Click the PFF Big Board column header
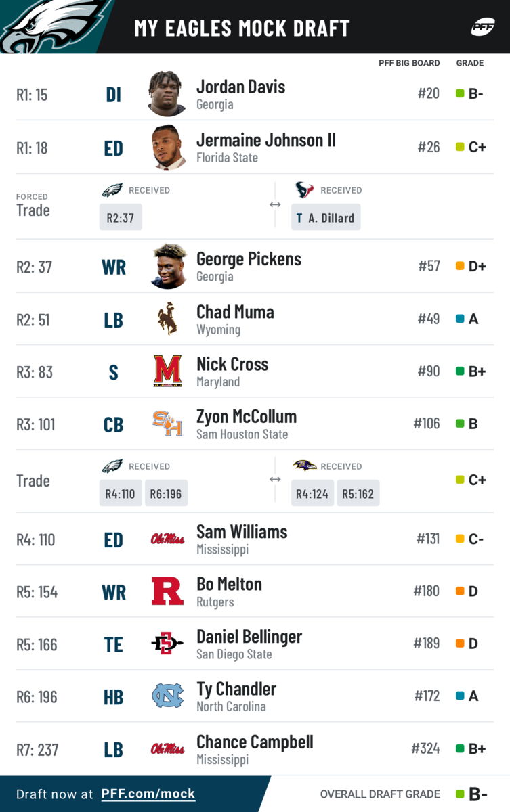The height and width of the screenshot is (812, 510). [x=409, y=63]
